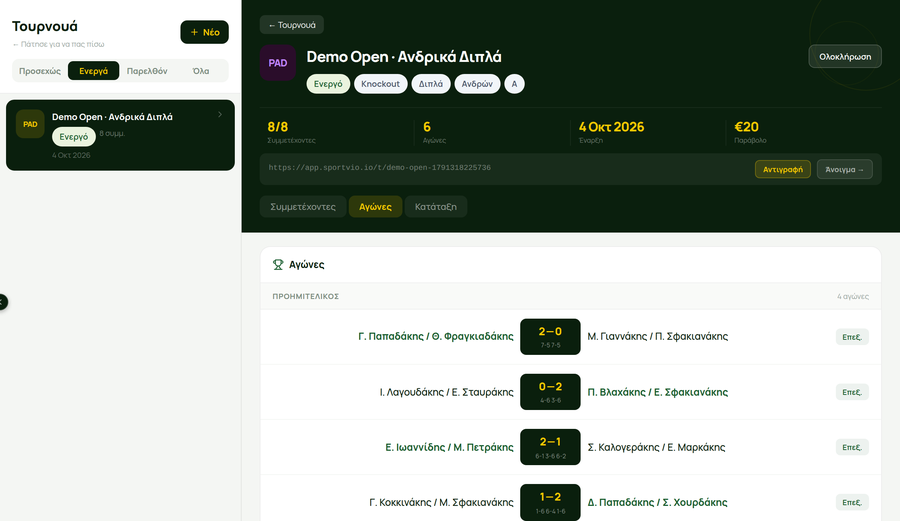Click the A category tag

point(514,84)
